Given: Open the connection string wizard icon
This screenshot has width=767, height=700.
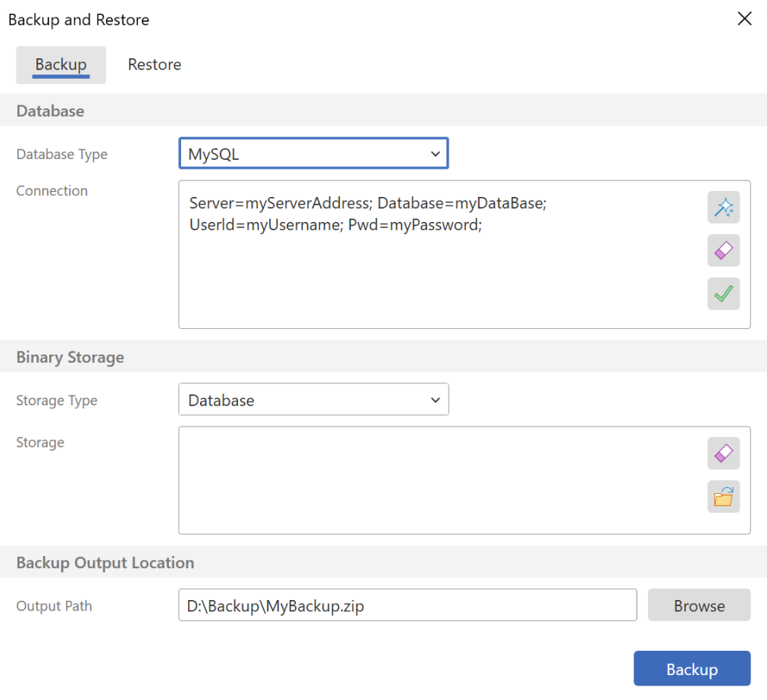Looking at the screenshot, I should coord(723,208).
